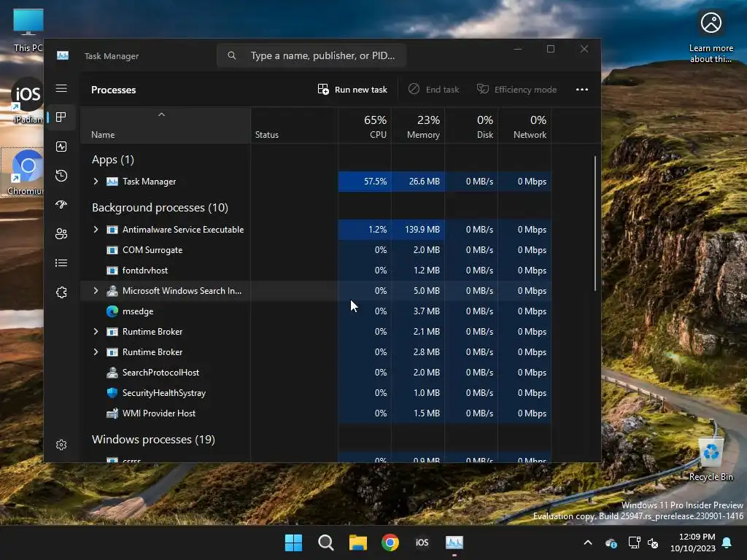Sort by the CPU column header
This screenshot has width=747, height=560.
(365, 125)
